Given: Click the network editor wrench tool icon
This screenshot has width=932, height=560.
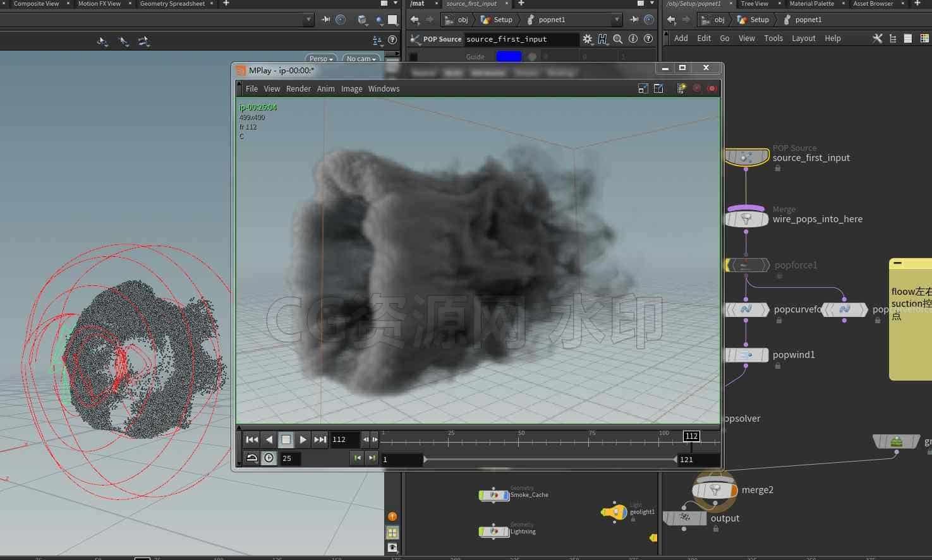Looking at the screenshot, I should coord(878,39).
